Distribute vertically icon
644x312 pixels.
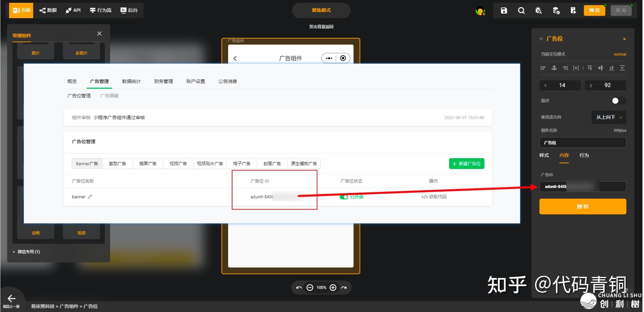(x=622, y=68)
